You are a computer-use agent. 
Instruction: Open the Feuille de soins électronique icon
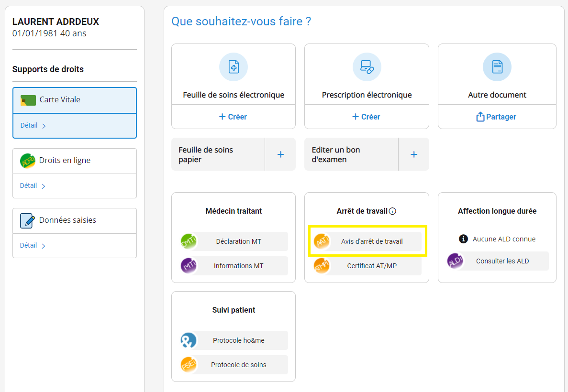(233, 67)
